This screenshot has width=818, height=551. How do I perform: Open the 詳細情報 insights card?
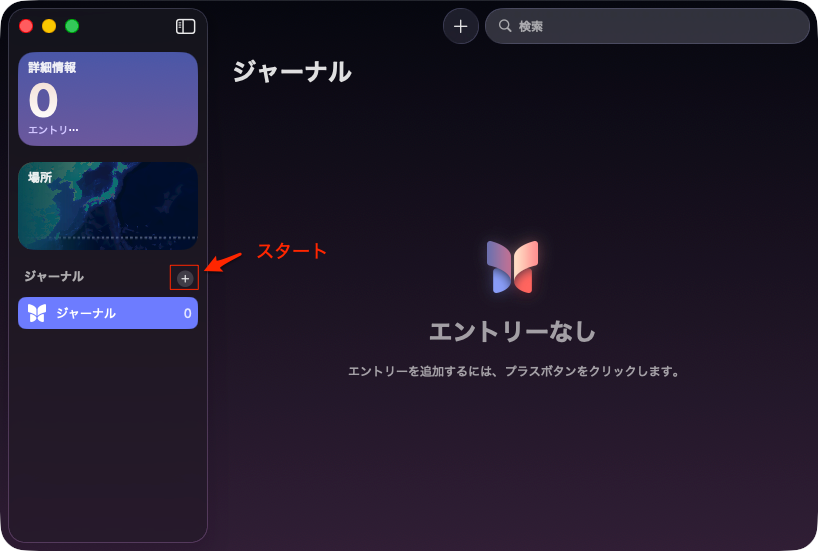[108, 99]
